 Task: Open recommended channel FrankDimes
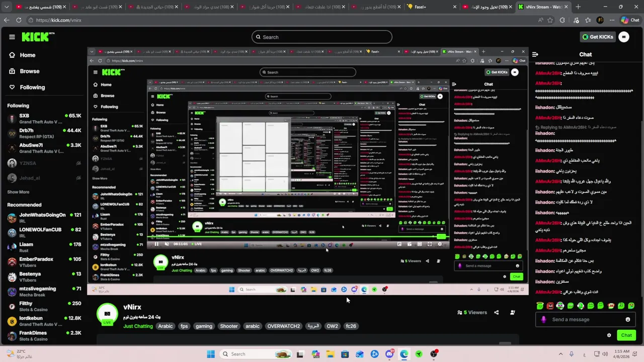click(44, 335)
